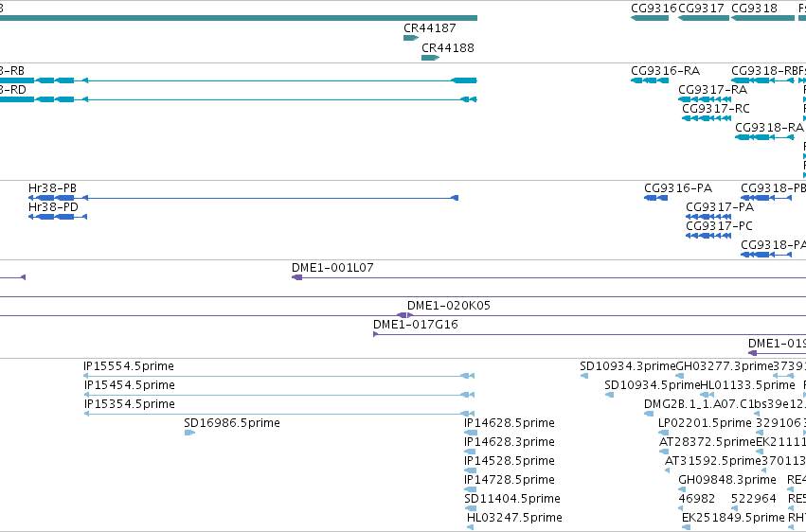The width and height of the screenshot is (806, 532).
Task: Select EST labeled 522964
Action: coord(734,508)
